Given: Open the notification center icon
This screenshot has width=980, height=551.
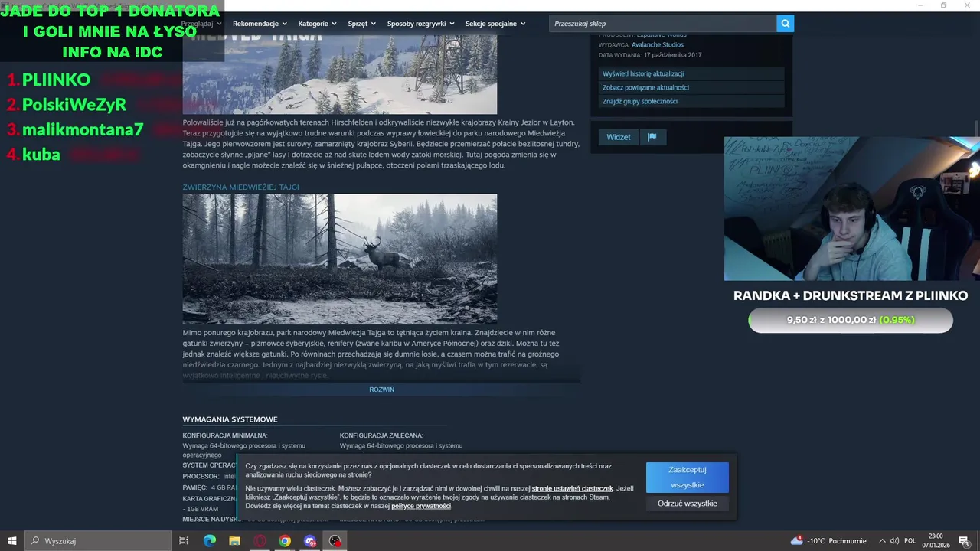Looking at the screenshot, I should [x=965, y=541].
